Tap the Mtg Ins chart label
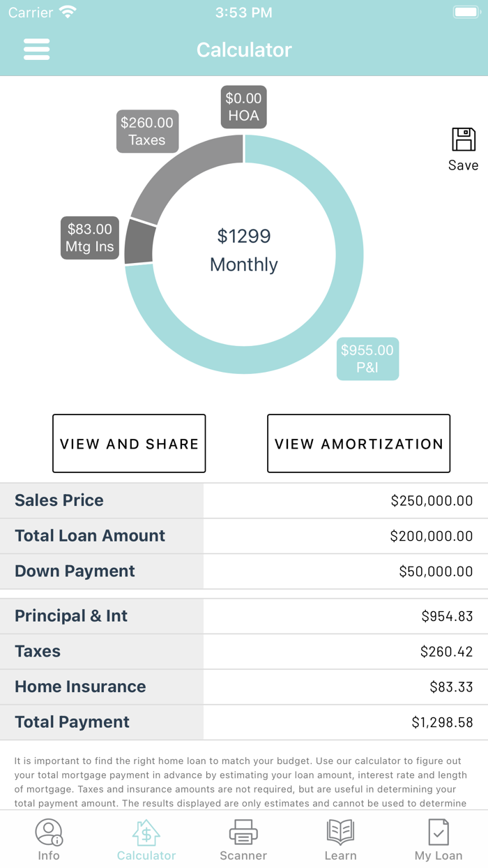 coord(89,237)
